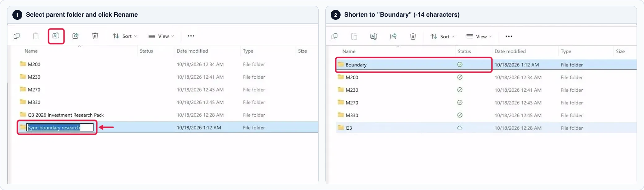Sort by Name column in left panel
The height and width of the screenshot is (190, 644).
31,51
